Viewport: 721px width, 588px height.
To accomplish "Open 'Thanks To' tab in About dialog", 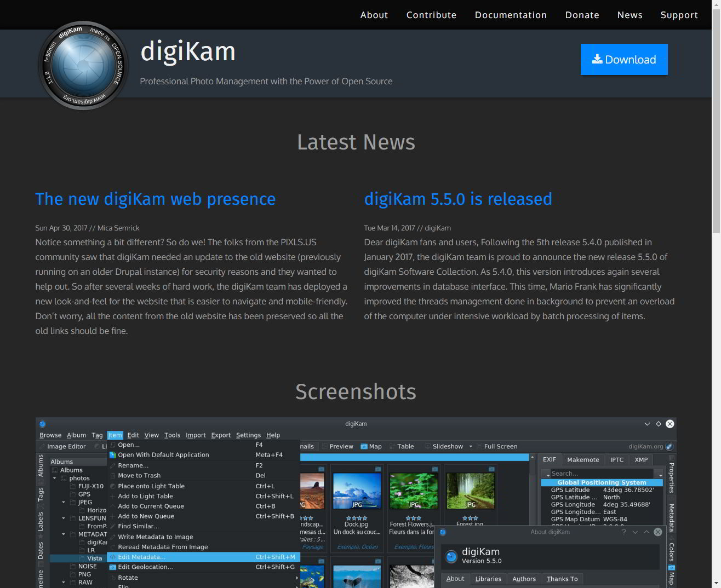I will [562, 579].
